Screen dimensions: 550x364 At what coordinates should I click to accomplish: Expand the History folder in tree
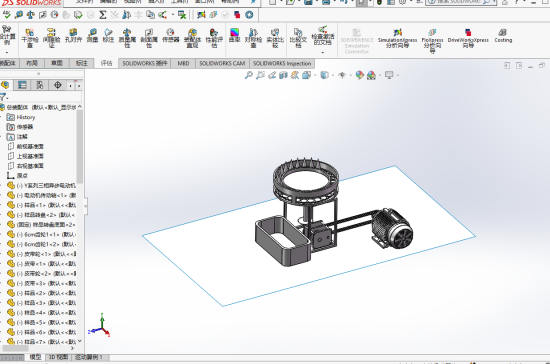click(x=21, y=117)
